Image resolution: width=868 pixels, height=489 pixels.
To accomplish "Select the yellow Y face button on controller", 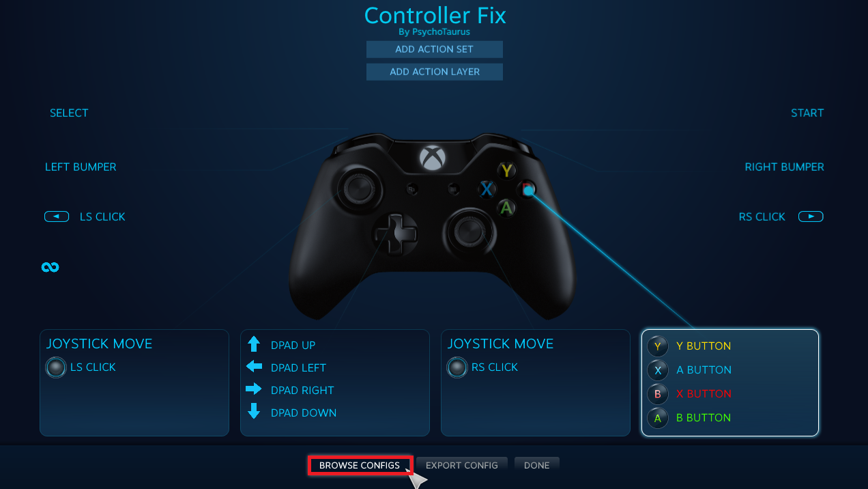I will pos(506,171).
